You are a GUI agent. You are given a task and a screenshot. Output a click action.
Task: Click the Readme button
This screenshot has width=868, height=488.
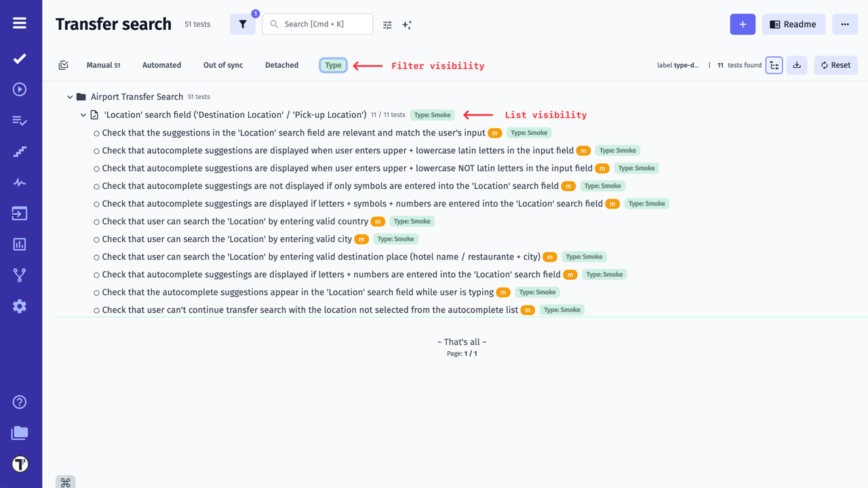click(793, 24)
